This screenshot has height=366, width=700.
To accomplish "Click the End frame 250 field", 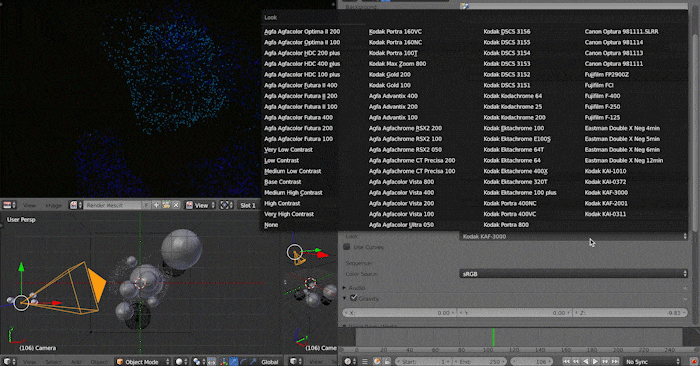I will point(479,362).
